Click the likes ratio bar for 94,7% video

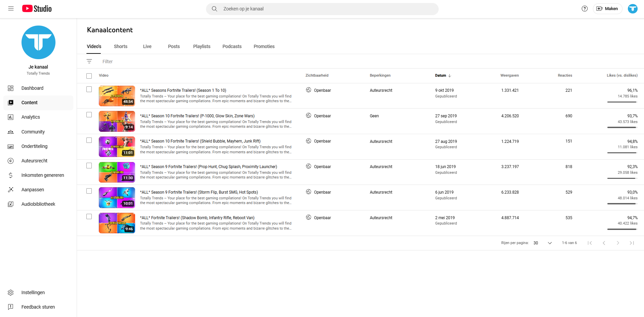[622, 229]
